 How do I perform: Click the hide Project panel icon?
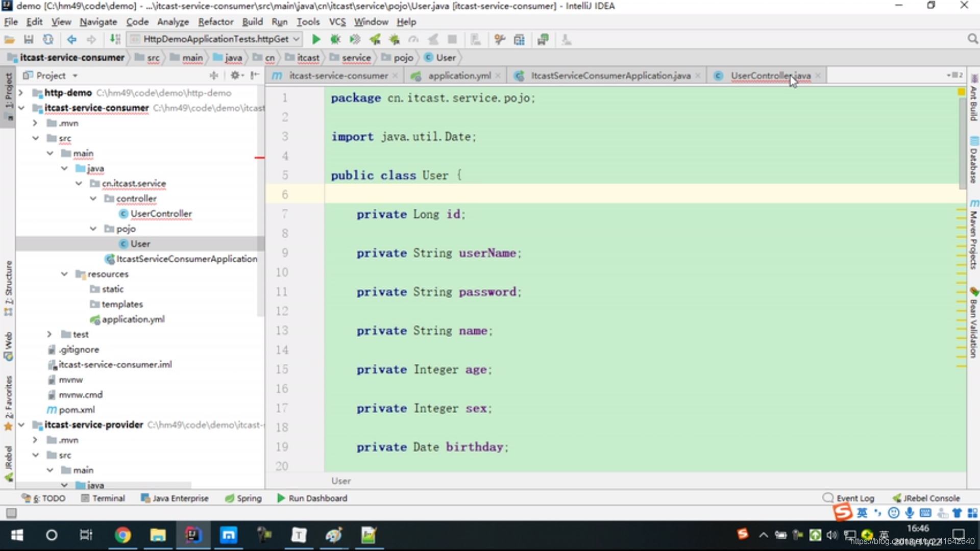255,76
